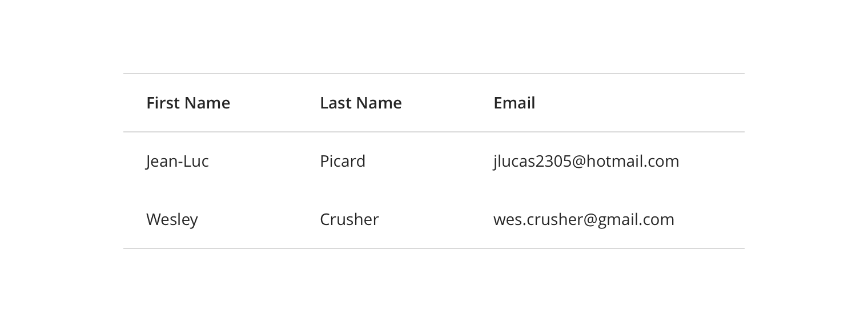Select the Crusher last name cell
868x322 pixels.
pyautogui.click(x=349, y=219)
